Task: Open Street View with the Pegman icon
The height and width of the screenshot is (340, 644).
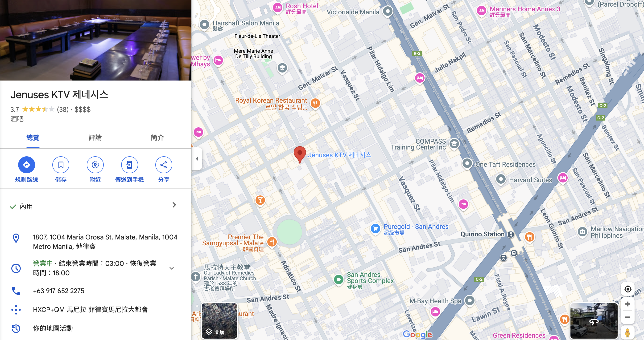Action: click(627, 332)
